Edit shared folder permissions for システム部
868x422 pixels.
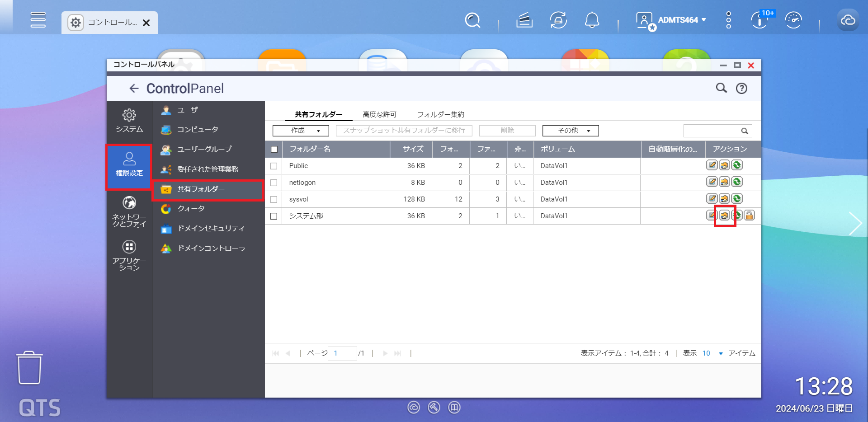(724, 216)
